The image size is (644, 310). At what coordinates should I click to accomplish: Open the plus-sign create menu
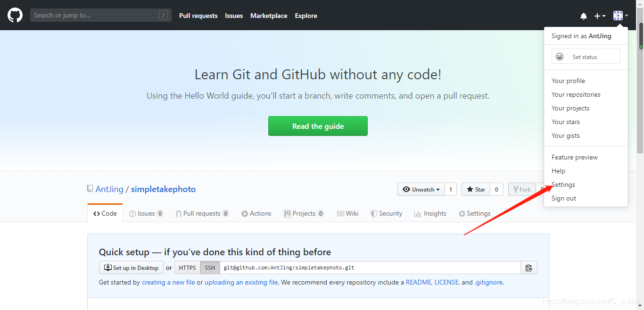(599, 16)
